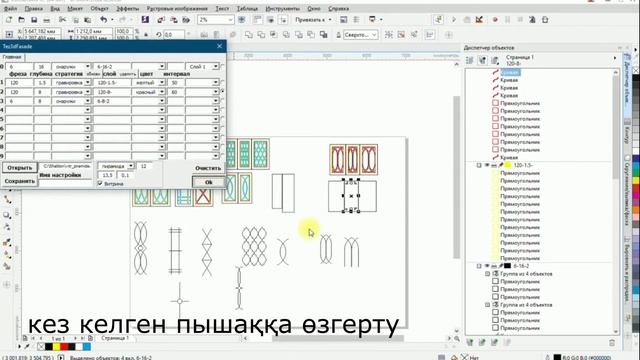Open the Справка menu

coord(338,9)
